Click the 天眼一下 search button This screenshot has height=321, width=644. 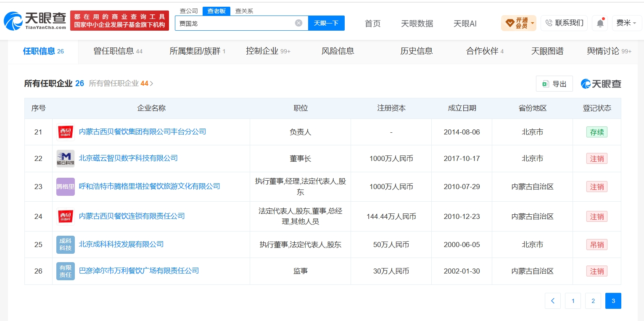click(326, 23)
